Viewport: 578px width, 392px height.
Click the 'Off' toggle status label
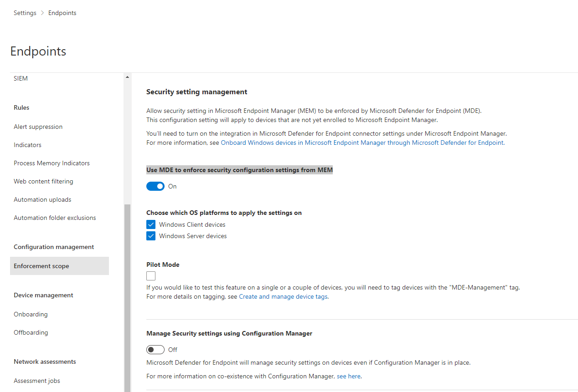(x=173, y=350)
